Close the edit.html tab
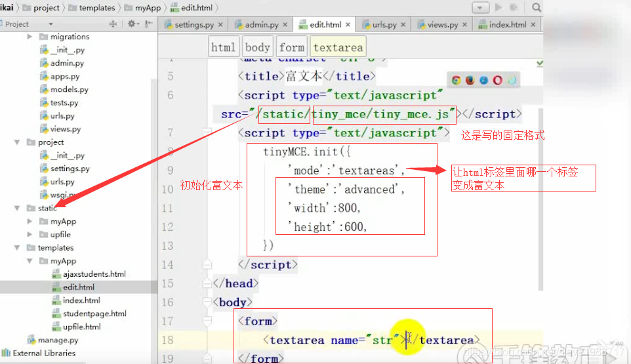The image size is (631, 364). point(348,24)
